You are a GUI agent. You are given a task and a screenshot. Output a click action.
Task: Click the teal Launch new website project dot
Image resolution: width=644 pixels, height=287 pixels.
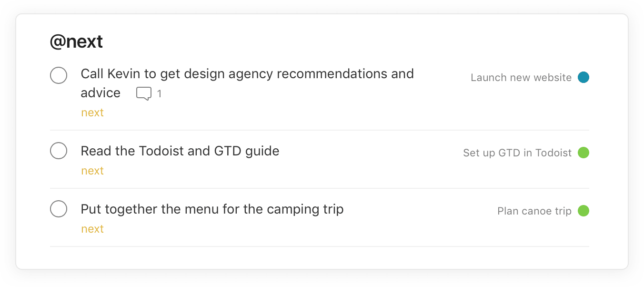click(583, 77)
